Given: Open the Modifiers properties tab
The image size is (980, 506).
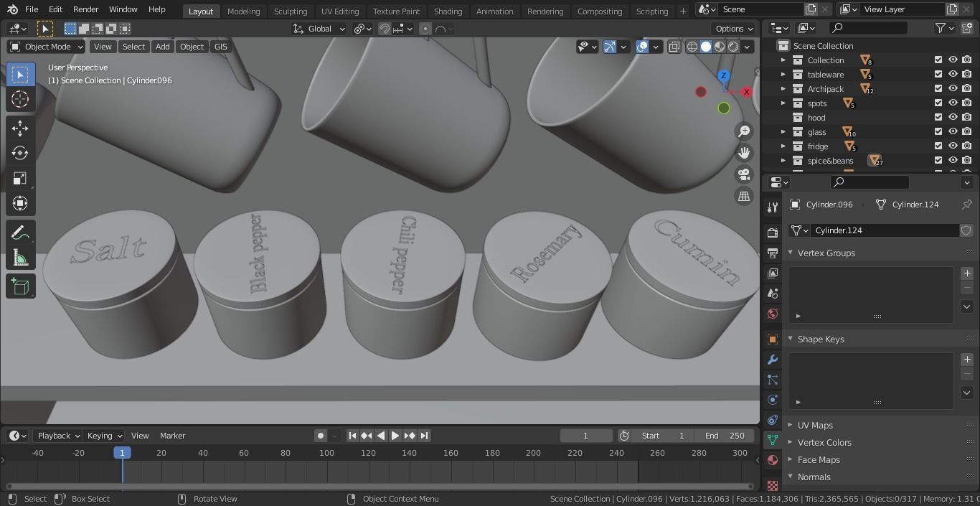Looking at the screenshot, I should (x=773, y=360).
